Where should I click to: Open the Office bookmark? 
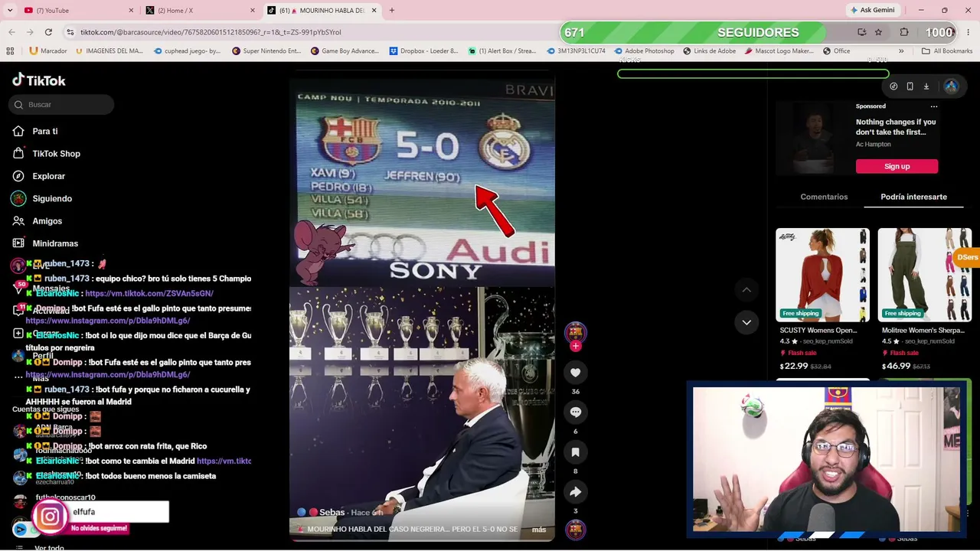click(836, 51)
